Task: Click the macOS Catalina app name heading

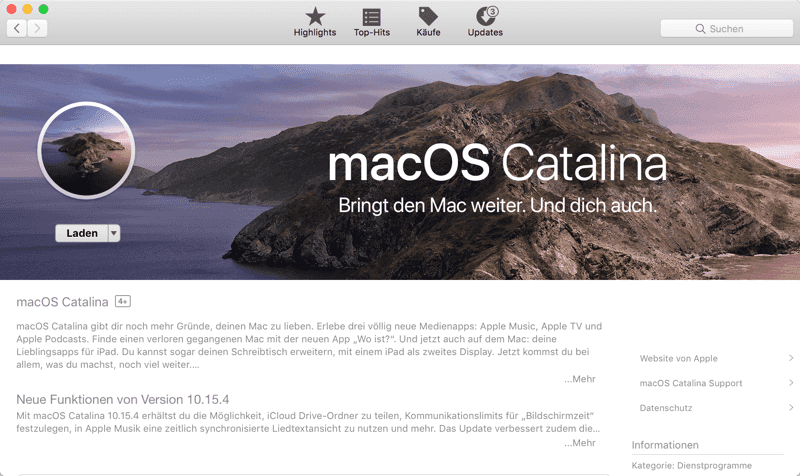Action: point(62,302)
